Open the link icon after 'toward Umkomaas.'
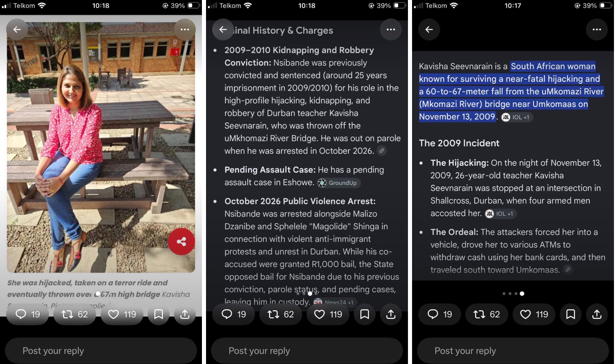The height and width of the screenshot is (364, 615). pos(567,270)
